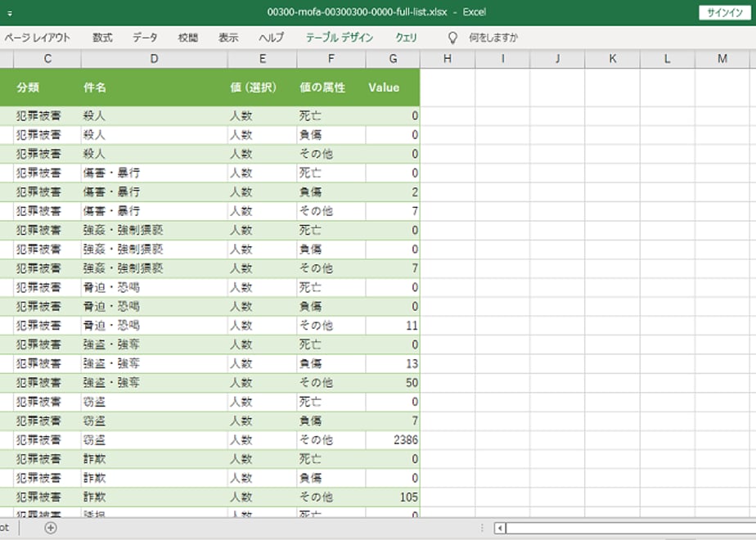Select the cell with value 2386
This screenshot has width=756, height=540.
393,439
